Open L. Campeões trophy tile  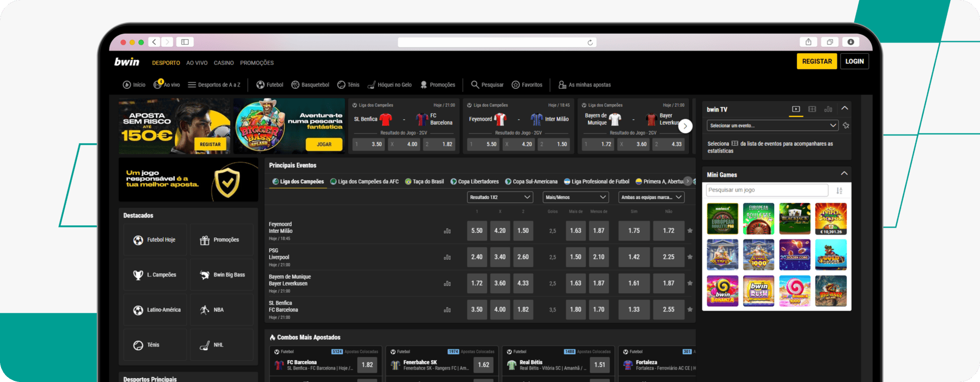click(155, 275)
